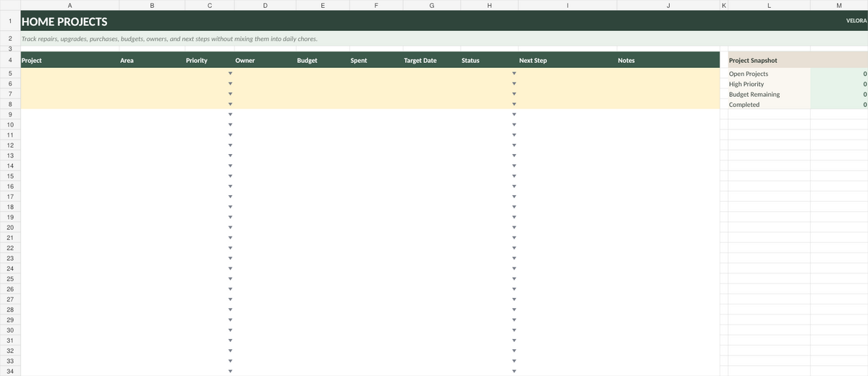The height and width of the screenshot is (376, 868).
Task: Select the Budget Remaining label
Action: point(754,94)
